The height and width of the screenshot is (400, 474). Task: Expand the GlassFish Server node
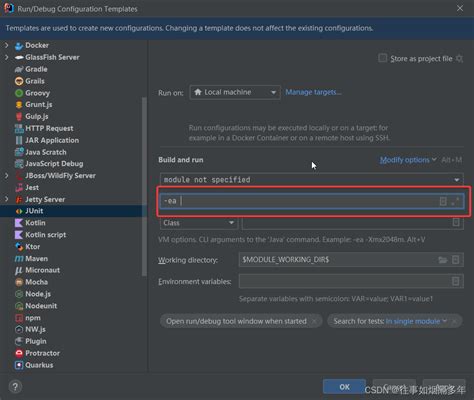[x=6, y=57]
